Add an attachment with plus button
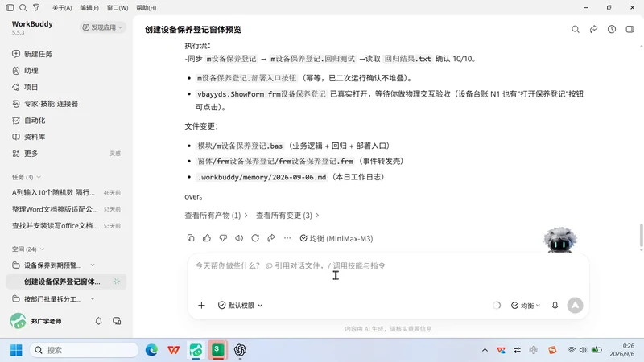Screen dimensions: 644x362 coord(201,306)
